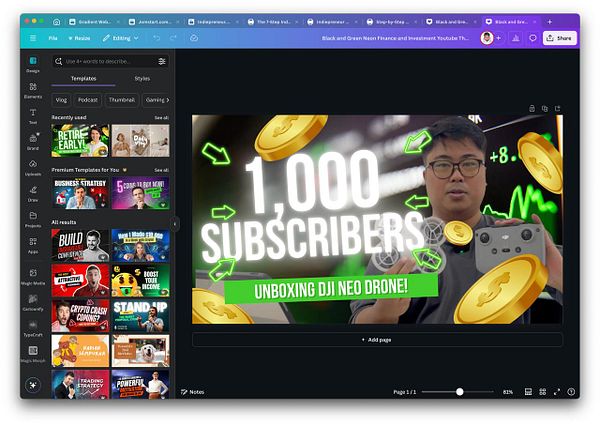
Task: Open a new tab with plus
Action: [x=549, y=22]
